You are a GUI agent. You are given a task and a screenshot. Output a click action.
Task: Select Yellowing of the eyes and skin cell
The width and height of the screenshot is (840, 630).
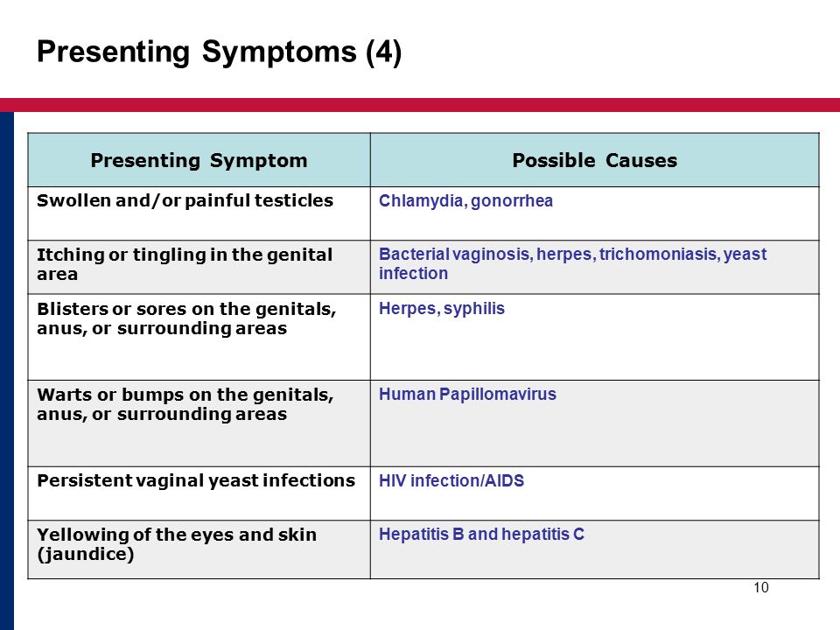pos(199,549)
